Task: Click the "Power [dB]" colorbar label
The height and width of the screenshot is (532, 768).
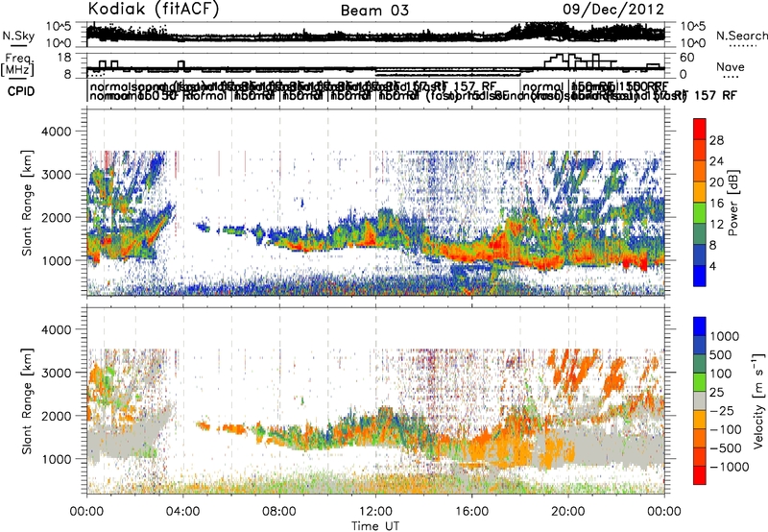Action: 732,203
